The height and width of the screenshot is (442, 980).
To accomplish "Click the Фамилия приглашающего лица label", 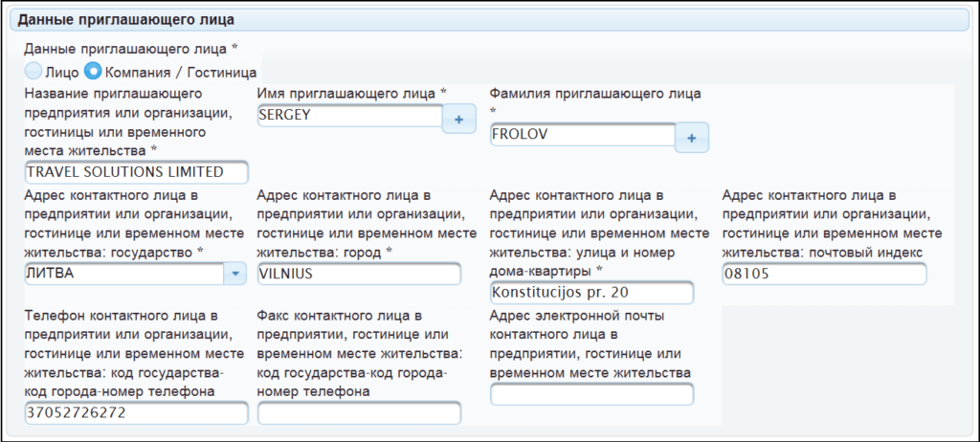I will 595,93.
